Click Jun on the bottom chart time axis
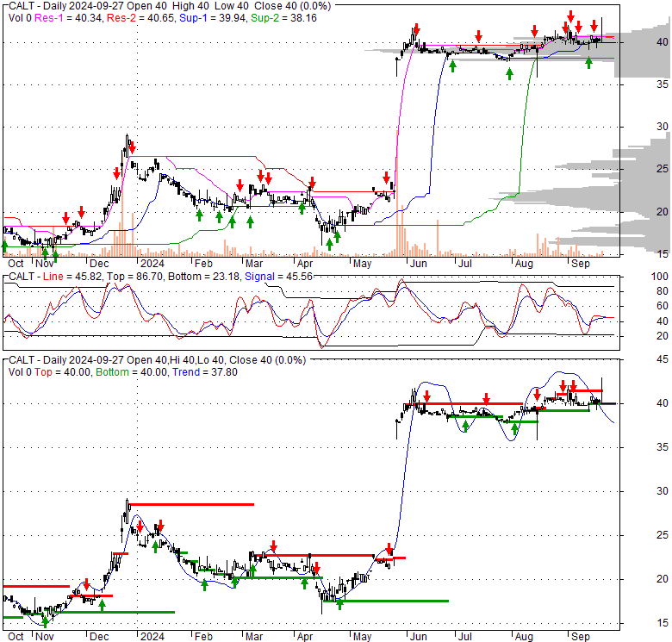672x642 pixels. [x=419, y=637]
